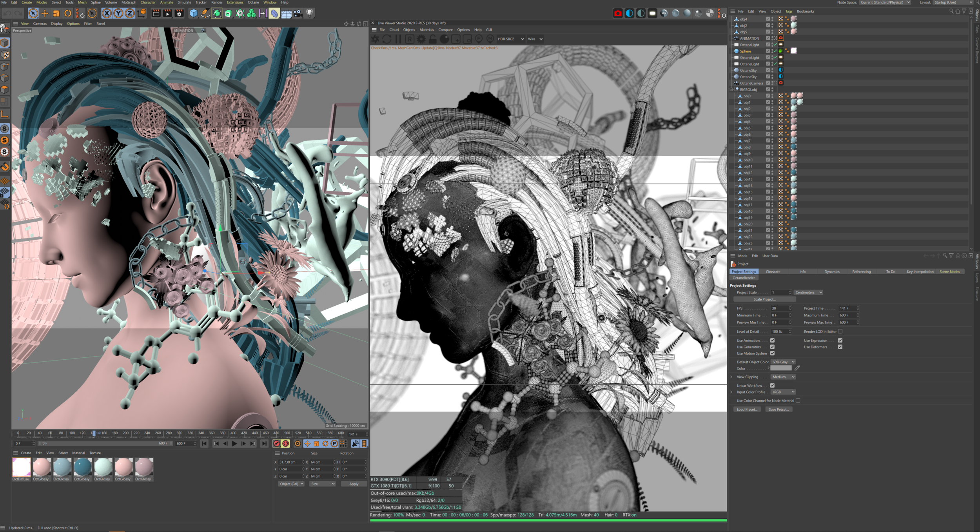Open the MoGraph menu

[129, 2]
